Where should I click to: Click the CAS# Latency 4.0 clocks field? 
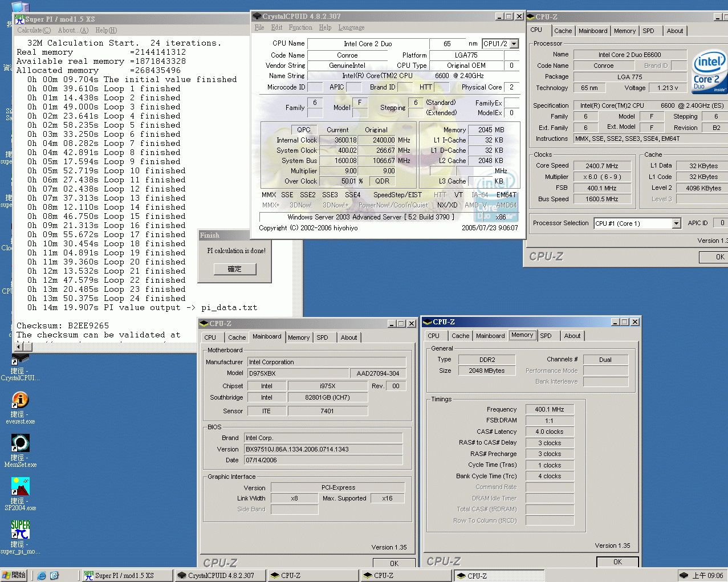[550, 432]
